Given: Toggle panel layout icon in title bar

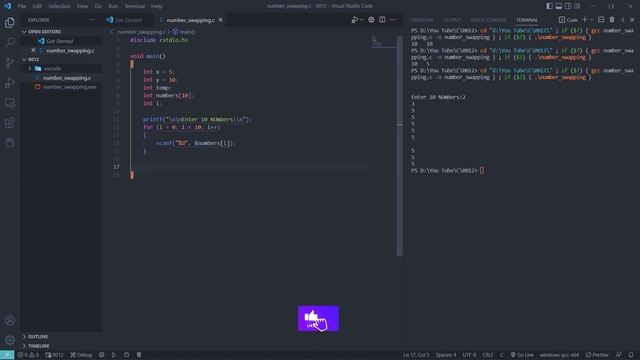Looking at the screenshot, I should (x=558, y=6).
